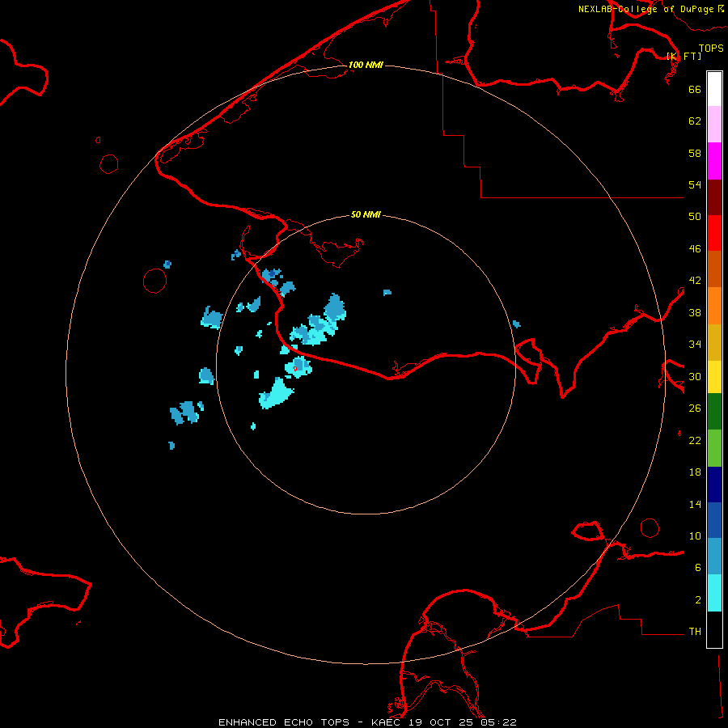Pick the magenta swatch in the color scale
The width and height of the screenshot is (728, 728).
(x=714, y=161)
